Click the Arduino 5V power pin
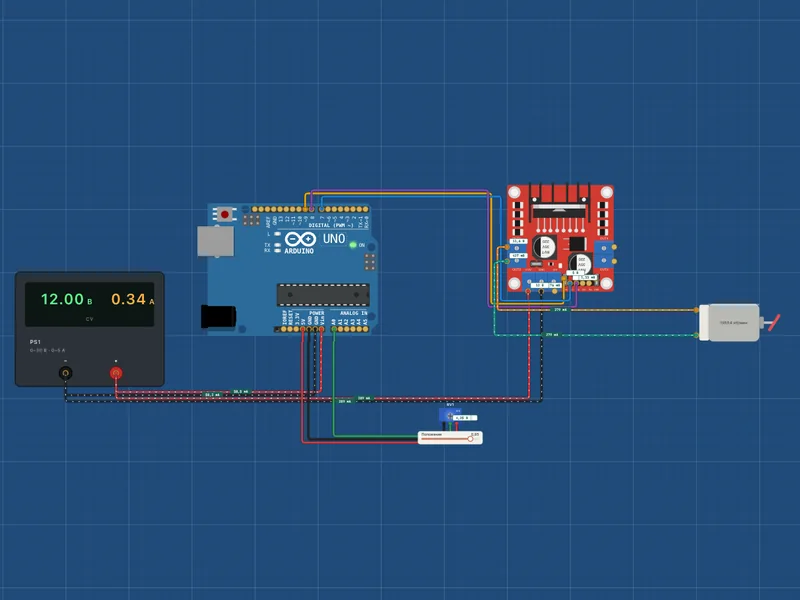The width and height of the screenshot is (800, 600). 303,329
